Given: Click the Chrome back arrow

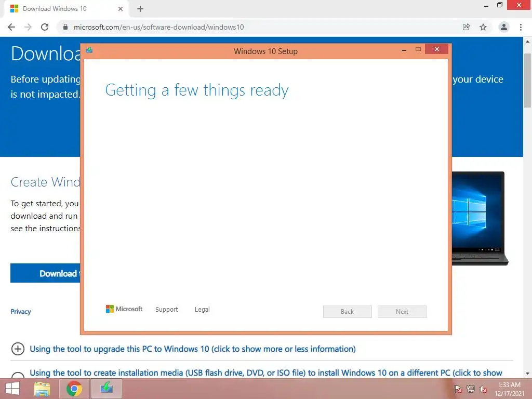Looking at the screenshot, I should 11,27.
